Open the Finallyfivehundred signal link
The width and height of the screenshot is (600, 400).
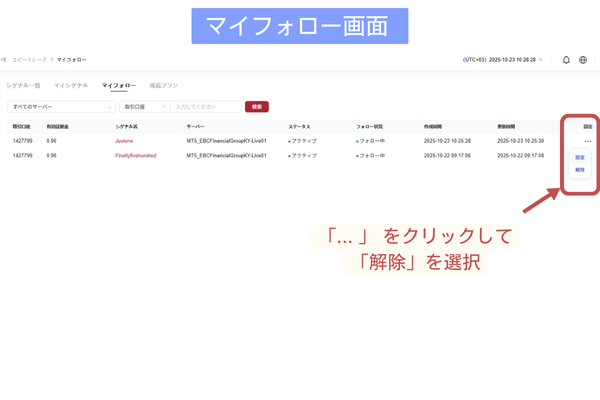tap(136, 155)
